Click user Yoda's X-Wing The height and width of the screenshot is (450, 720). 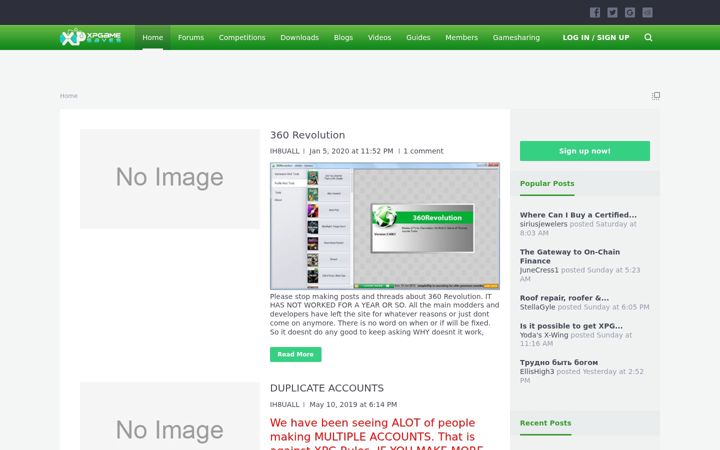click(x=544, y=335)
